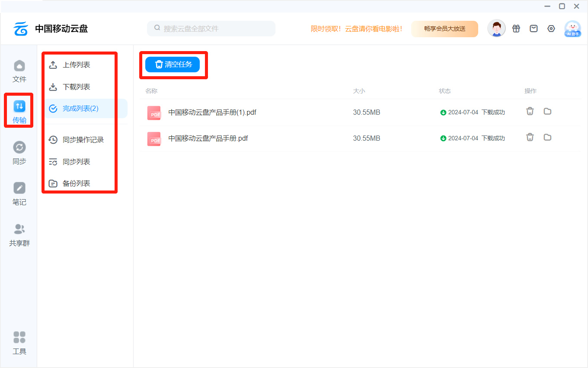Open the mail message icon
The height and width of the screenshot is (368, 588).
coord(534,29)
